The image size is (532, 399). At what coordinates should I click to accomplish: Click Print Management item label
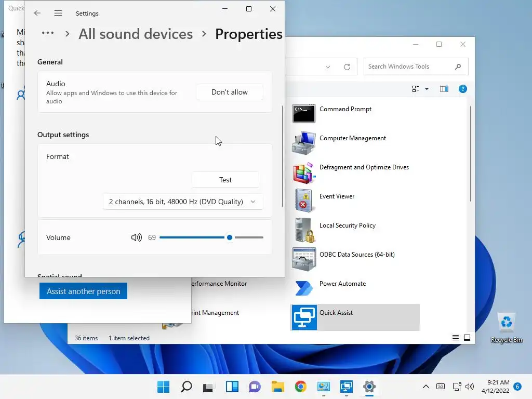pyautogui.click(x=215, y=313)
